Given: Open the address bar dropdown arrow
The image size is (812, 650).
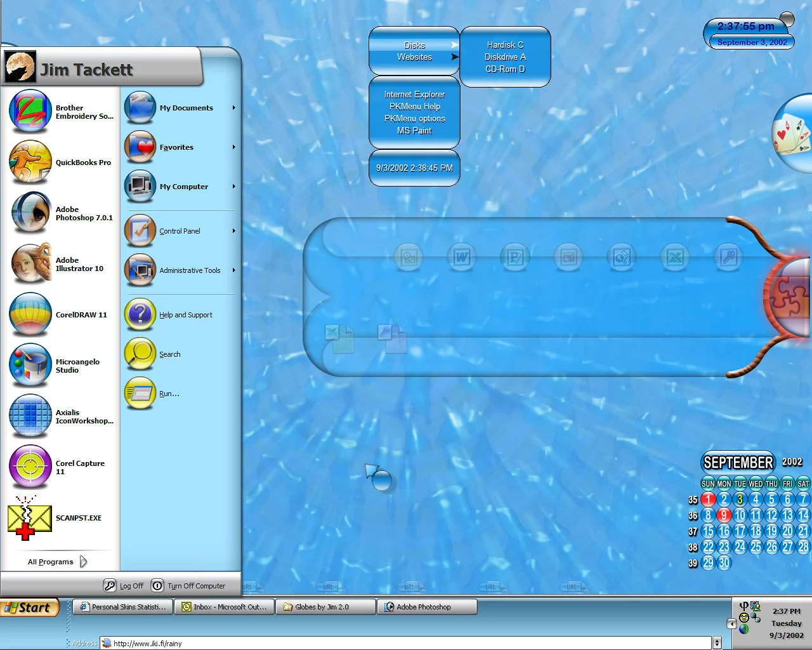Looking at the screenshot, I should coord(717,643).
